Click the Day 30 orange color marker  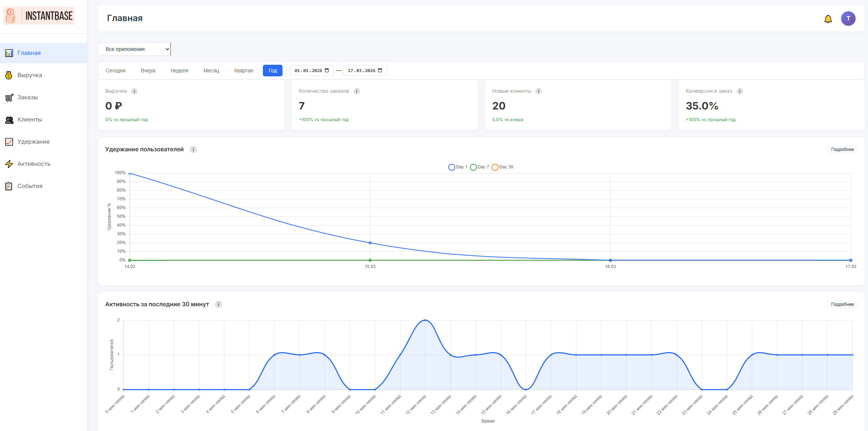coord(495,167)
